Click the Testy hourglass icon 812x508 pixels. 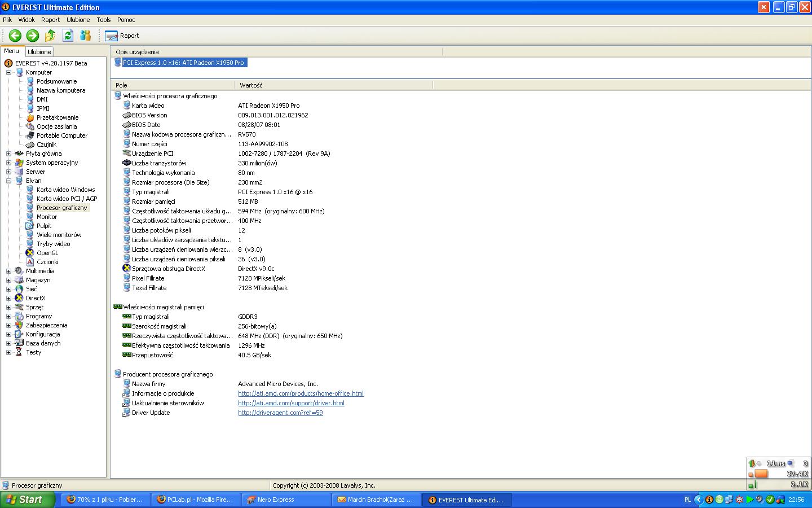(19, 352)
